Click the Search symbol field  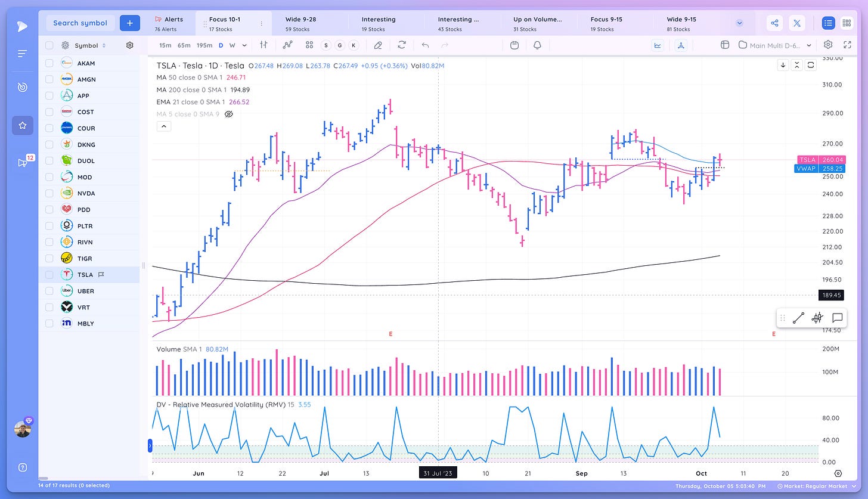pyautogui.click(x=80, y=23)
